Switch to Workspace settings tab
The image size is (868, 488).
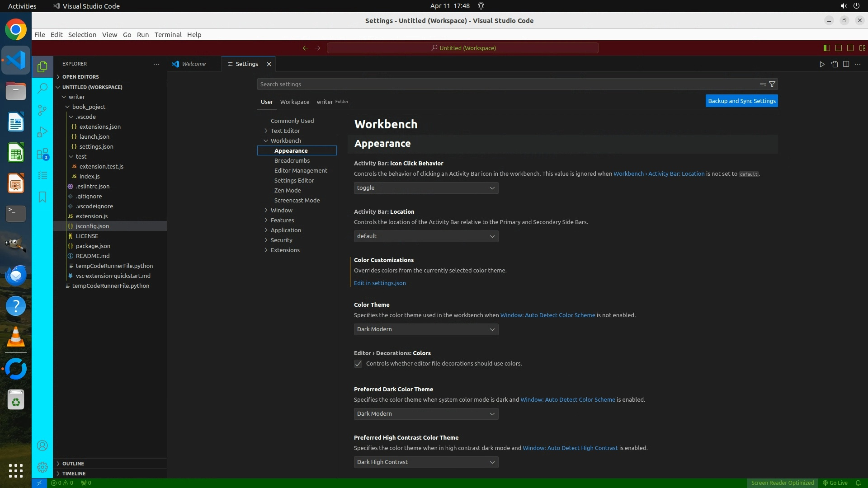294,102
